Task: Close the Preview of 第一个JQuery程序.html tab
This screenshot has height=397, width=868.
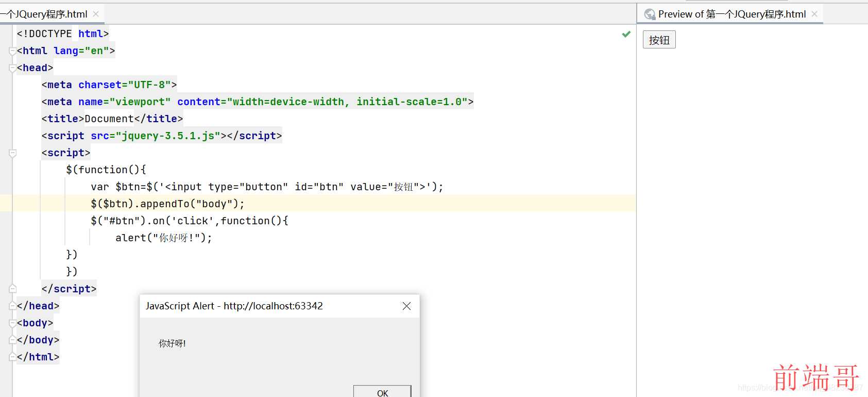Action: [x=814, y=14]
